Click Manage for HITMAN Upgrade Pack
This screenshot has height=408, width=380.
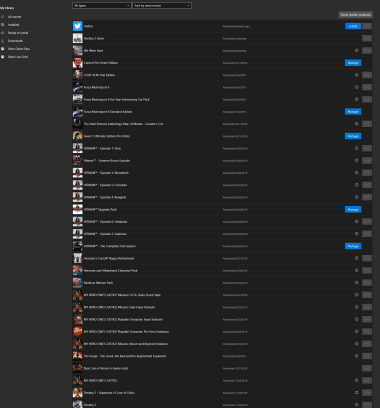[x=353, y=209]
